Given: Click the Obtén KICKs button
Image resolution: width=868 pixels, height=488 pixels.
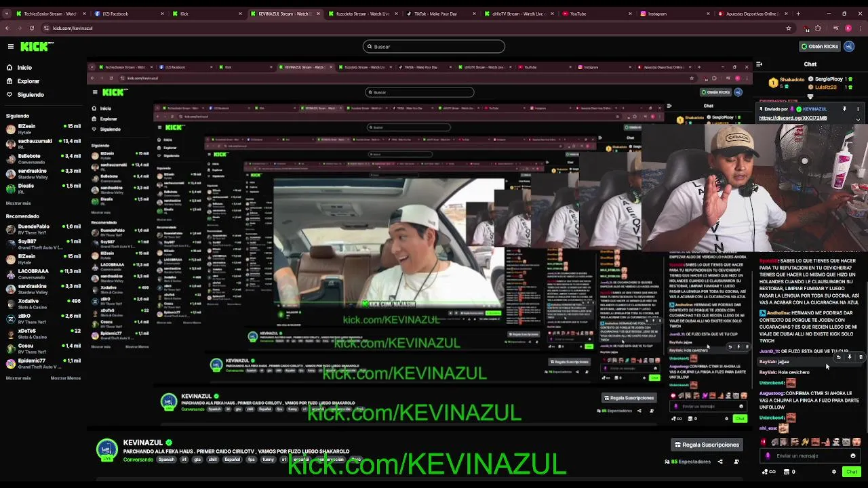Looking at the screenshot, I should coord(819,47).
